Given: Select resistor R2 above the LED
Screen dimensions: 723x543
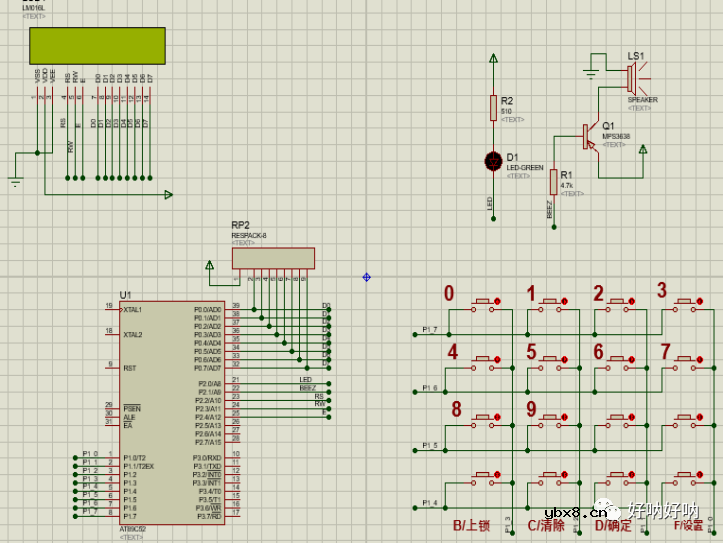Looking at the screenshot, I should pyautogui.click(x=493, y=107).
